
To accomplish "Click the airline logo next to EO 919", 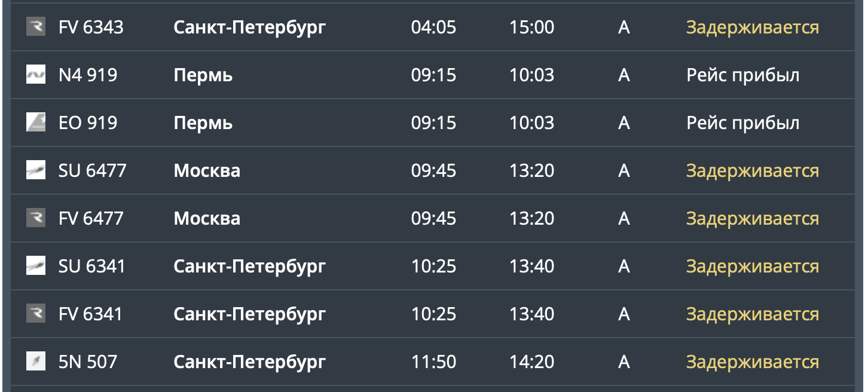I will tap(36, 122).
